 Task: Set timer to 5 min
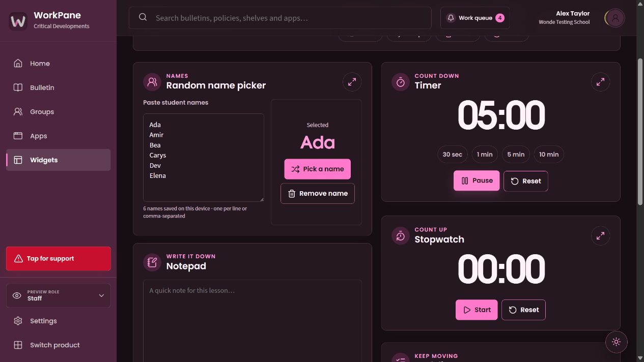pyautogui.click(x=516, y=155)
